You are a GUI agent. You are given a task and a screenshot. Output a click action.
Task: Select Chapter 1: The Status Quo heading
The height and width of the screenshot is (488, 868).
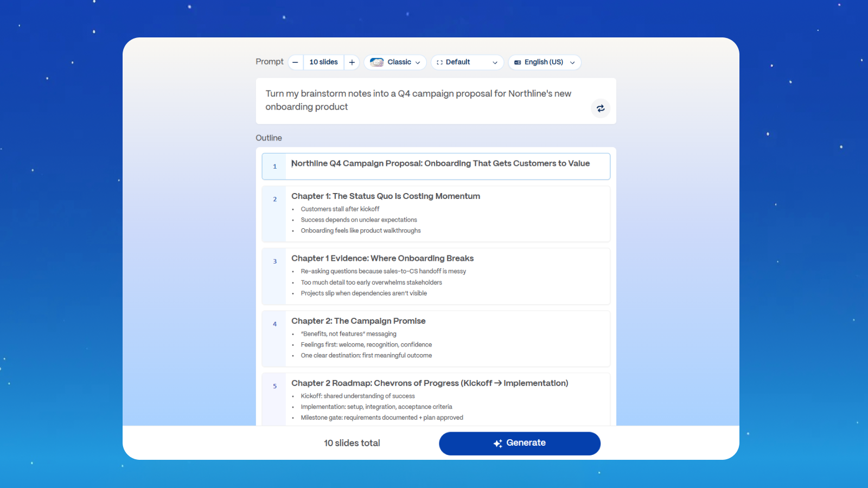point(386,196)
